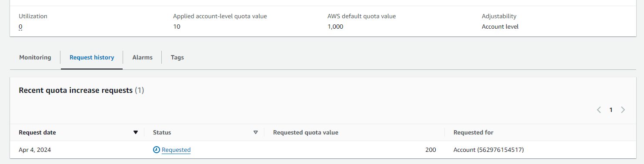Select the Request history tab
Image resolution: width=644 pixels, height=164 pixels.
92,57
